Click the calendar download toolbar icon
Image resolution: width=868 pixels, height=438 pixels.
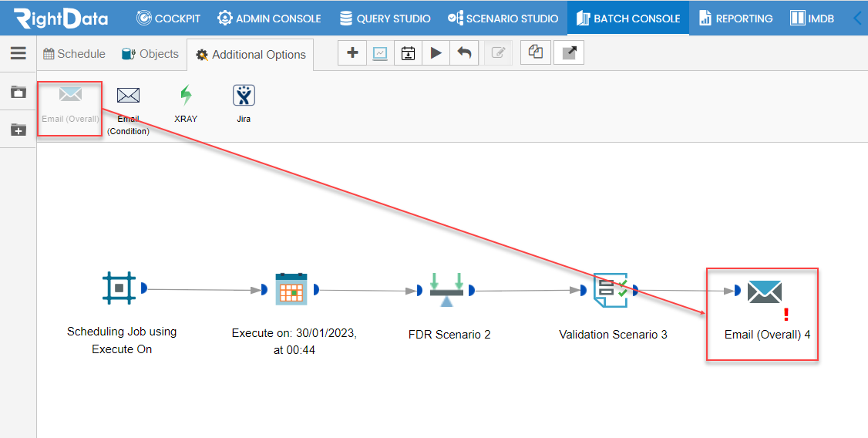coord(408,53)
